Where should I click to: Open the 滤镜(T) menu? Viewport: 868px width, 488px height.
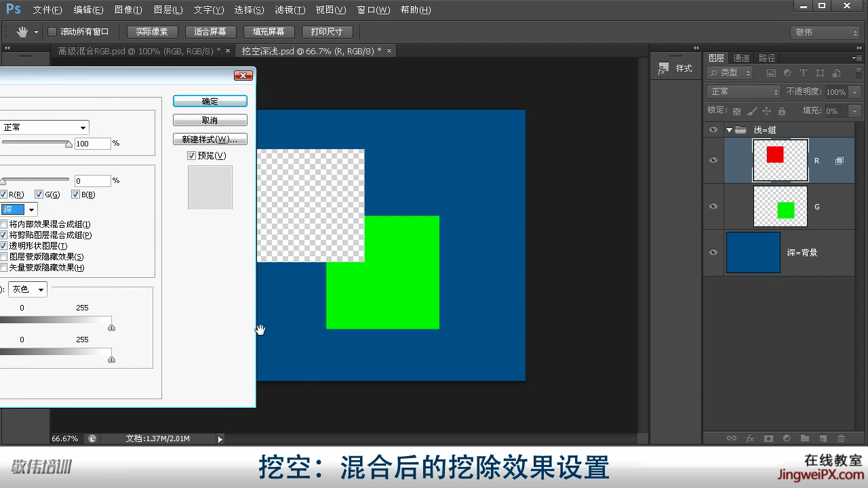[x=290, y=10]
